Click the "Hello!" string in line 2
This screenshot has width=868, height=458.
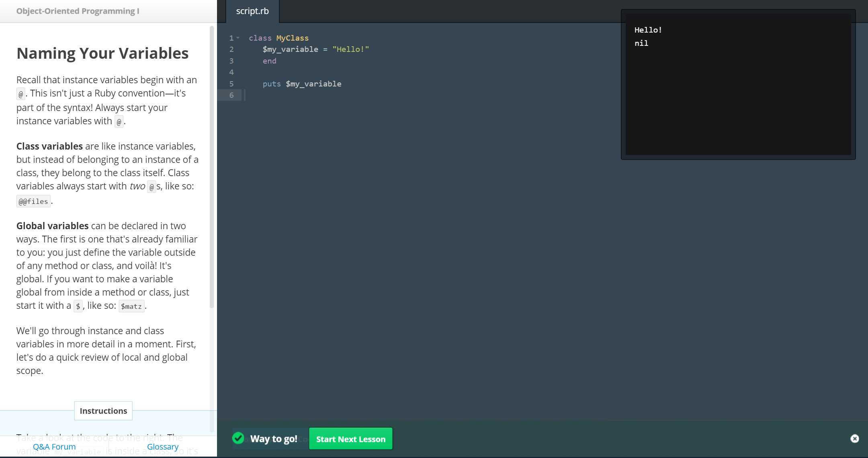(350, 49)
